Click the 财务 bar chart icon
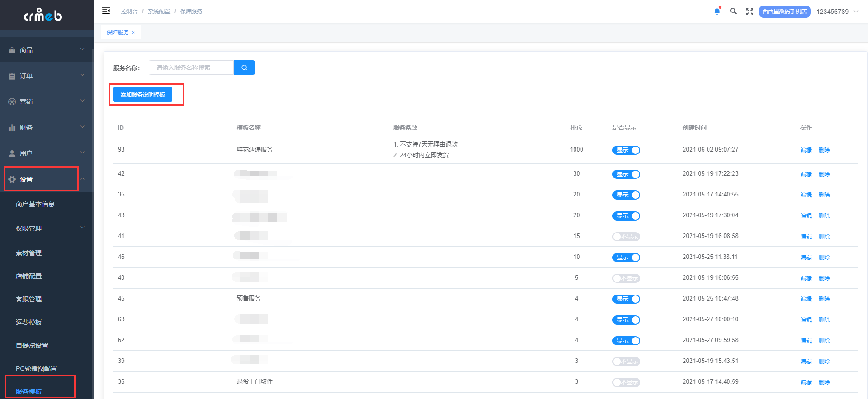868x399 pixels. pos(12,128)
